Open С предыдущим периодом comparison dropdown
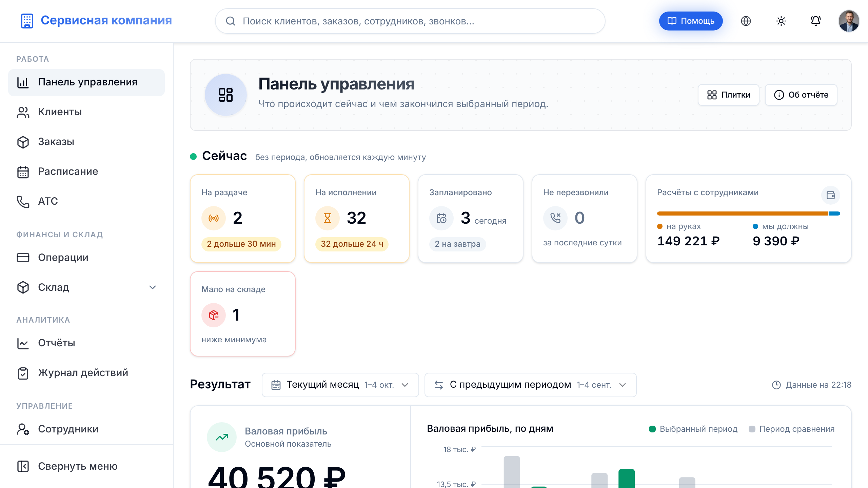 tap(530, 385)
